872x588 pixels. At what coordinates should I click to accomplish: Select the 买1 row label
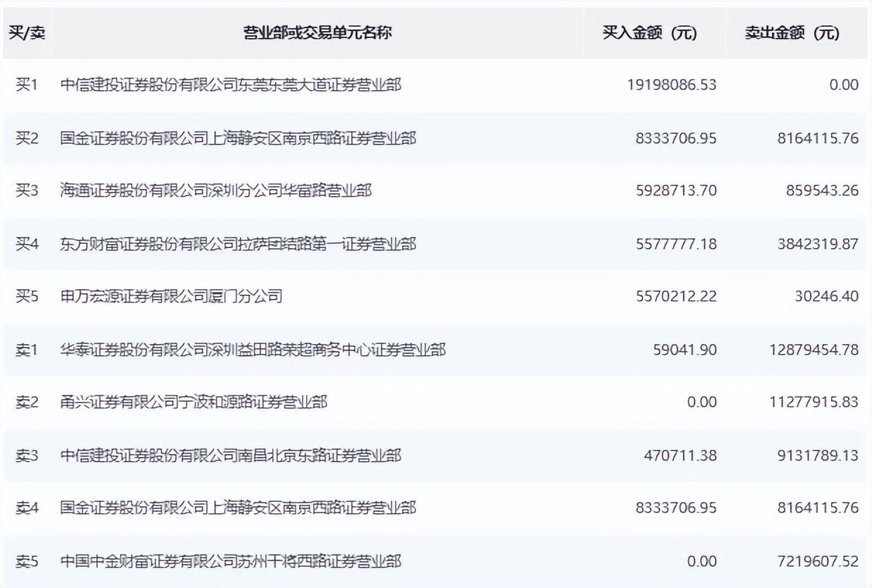tap(27, 85)
